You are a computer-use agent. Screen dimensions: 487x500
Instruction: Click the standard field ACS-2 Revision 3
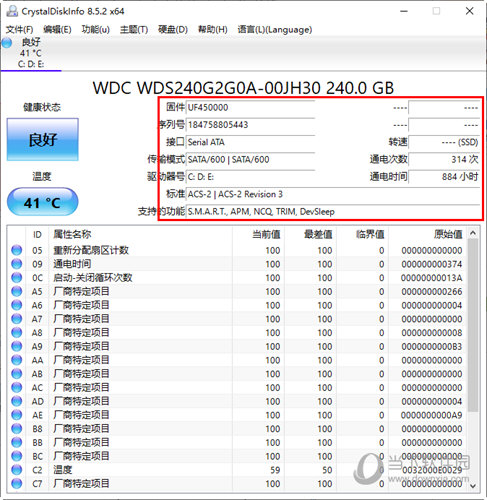coord(333,194)
